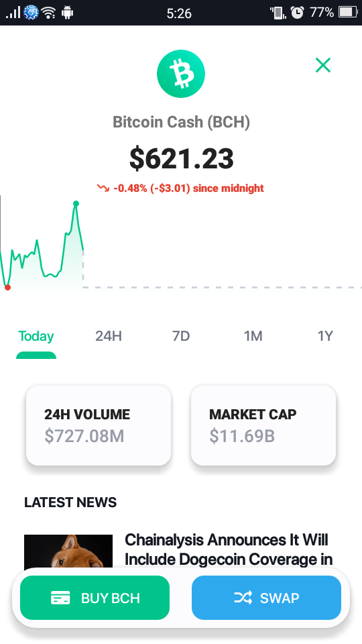Tap the red low point chart marker
Viewport: 362px width, 644px height.
click(7, 288)
